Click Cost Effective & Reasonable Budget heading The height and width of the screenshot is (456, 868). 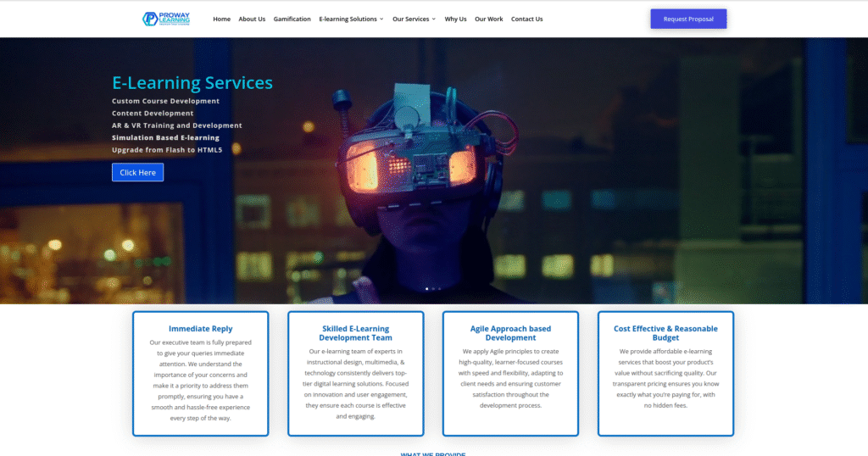coord(665,333)
